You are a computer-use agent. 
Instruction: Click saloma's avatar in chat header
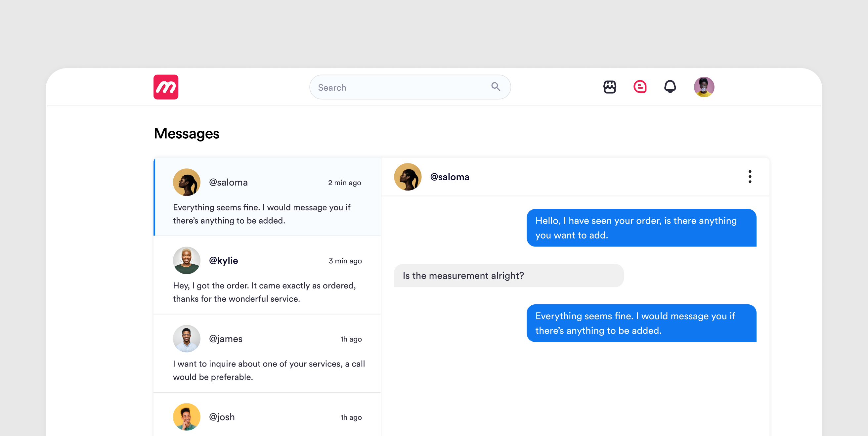pyautogui.click(x=408, y=177)
